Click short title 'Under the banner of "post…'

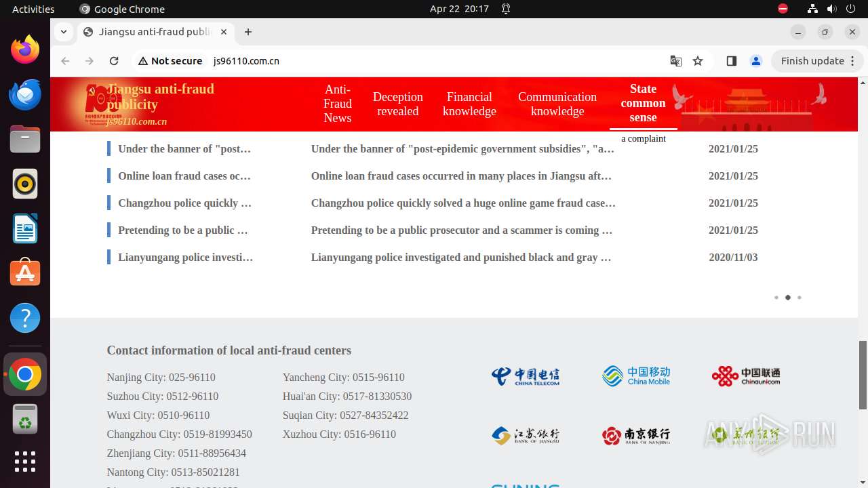184,149
